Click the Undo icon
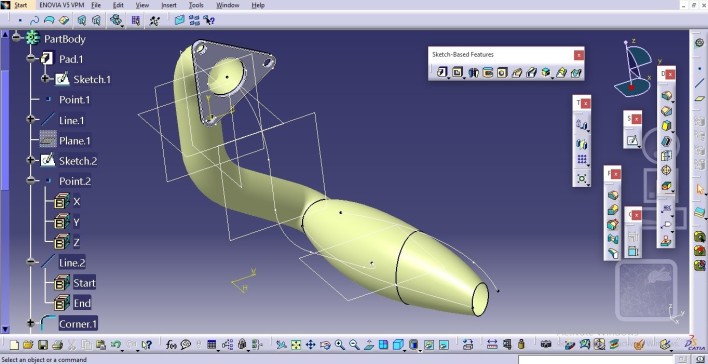The height and width of the screenshot is (364, 708). coord(116,345)
